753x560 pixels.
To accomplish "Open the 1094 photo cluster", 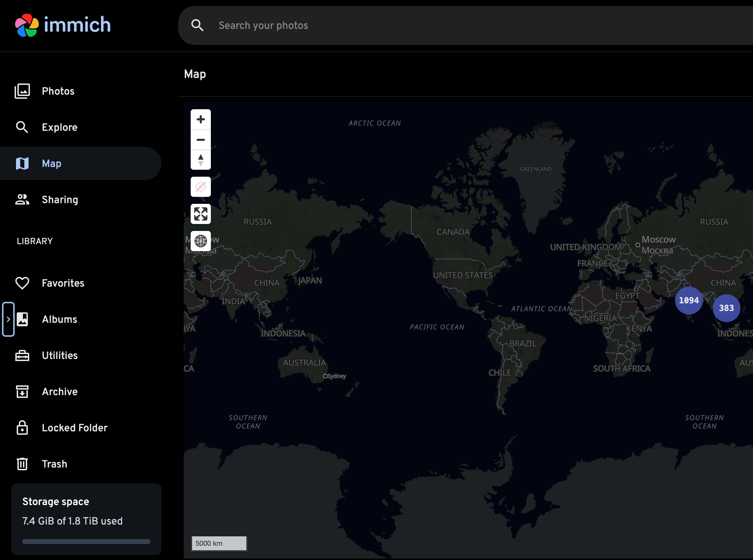I will 689,301.
